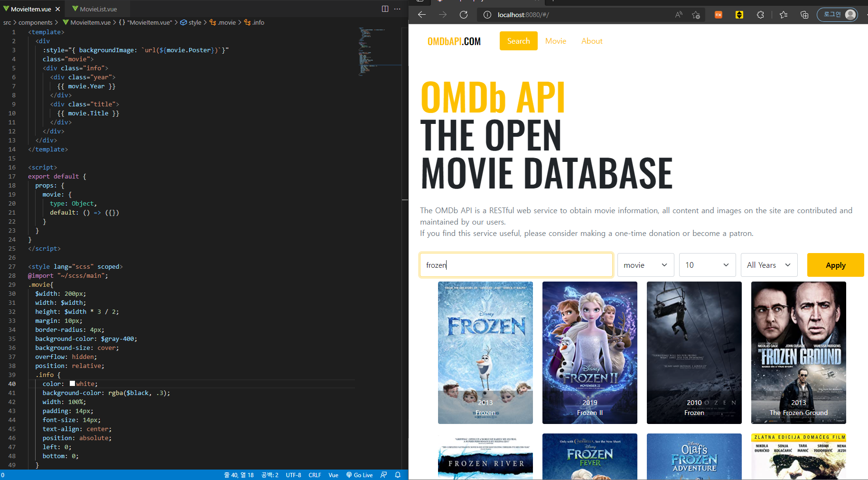
Task: View site information icon in address bar
Action: tap(487, 15)
